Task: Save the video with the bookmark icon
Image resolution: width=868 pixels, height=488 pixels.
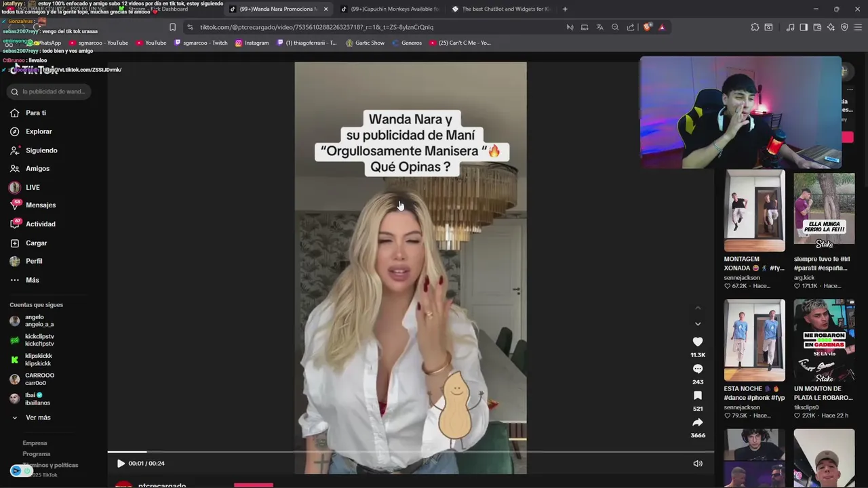Action: click(698, 396)
